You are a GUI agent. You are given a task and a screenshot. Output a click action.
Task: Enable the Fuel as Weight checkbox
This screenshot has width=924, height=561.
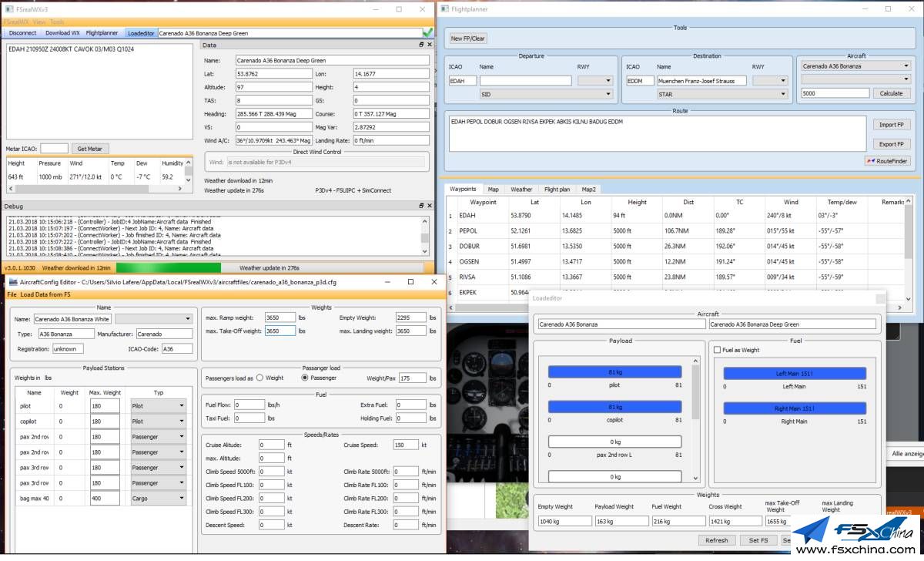click(718, 350)
